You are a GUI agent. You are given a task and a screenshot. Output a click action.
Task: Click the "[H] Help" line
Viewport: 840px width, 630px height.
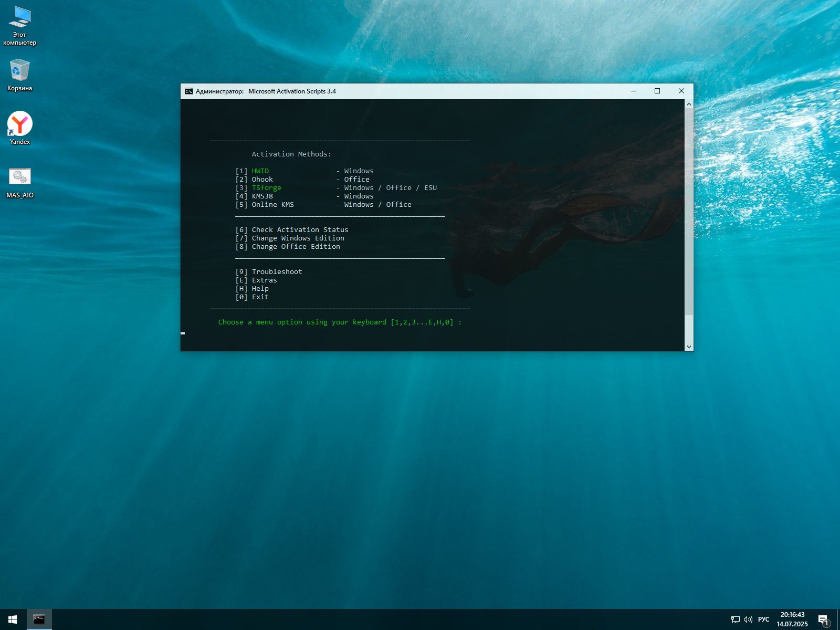pyautogui.click(x=252, y=289)
